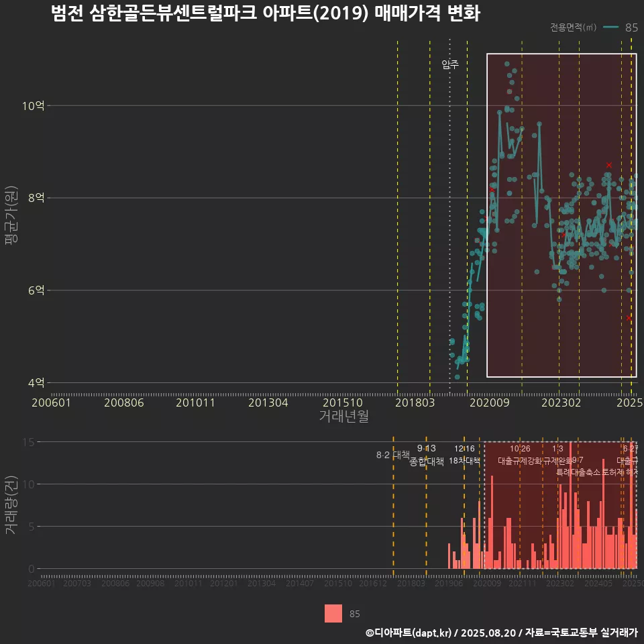Click the '전용면적(㎡)' legend title

click(573, 27)
